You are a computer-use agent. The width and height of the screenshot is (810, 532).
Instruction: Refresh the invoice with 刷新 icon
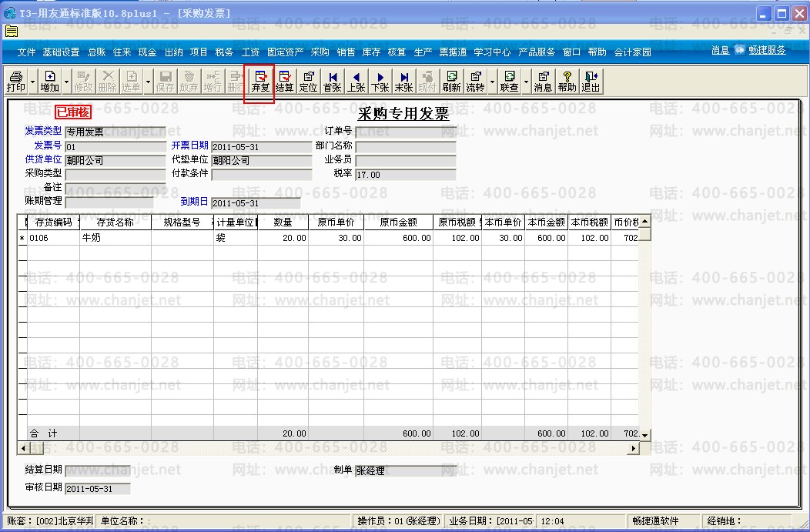[451, 81]
